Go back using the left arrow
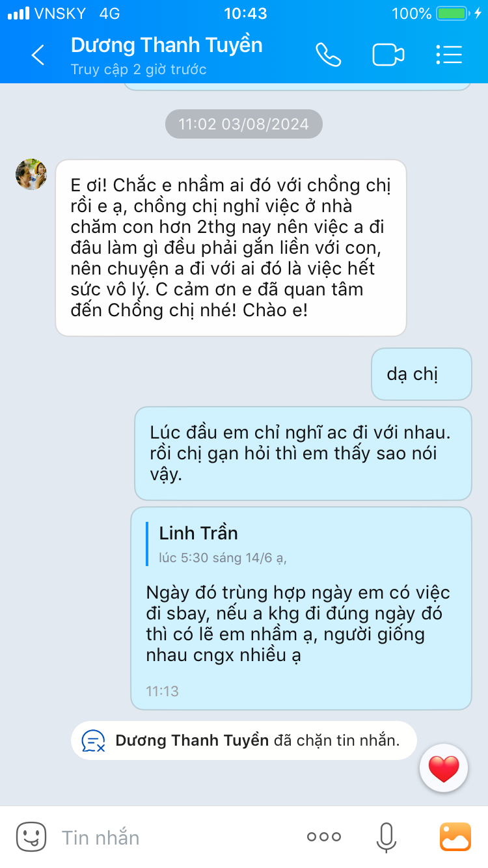This screenshot has width=488, height=868. 38,55
